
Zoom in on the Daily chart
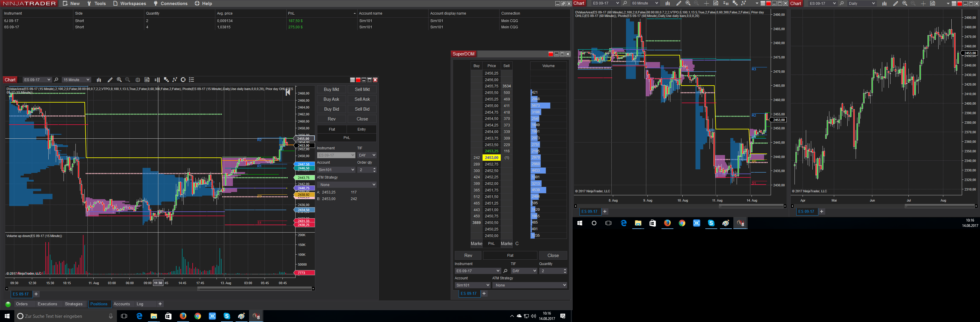coord(905,3)
